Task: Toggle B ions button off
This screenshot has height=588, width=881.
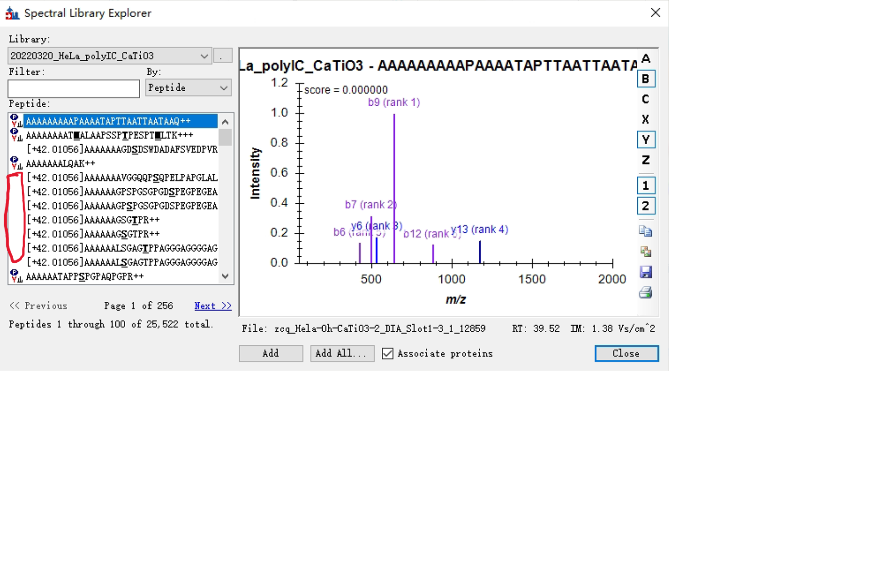Action: coord(645,79)
